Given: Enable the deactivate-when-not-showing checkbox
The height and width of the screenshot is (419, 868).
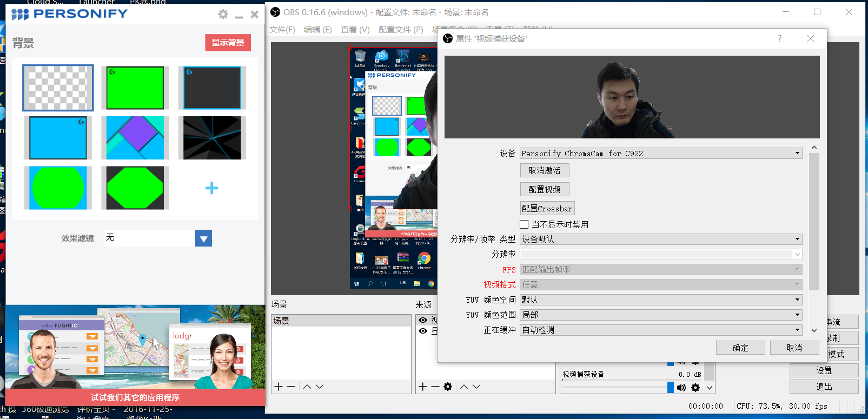Looking at the screenshot, I should point(524,224).
